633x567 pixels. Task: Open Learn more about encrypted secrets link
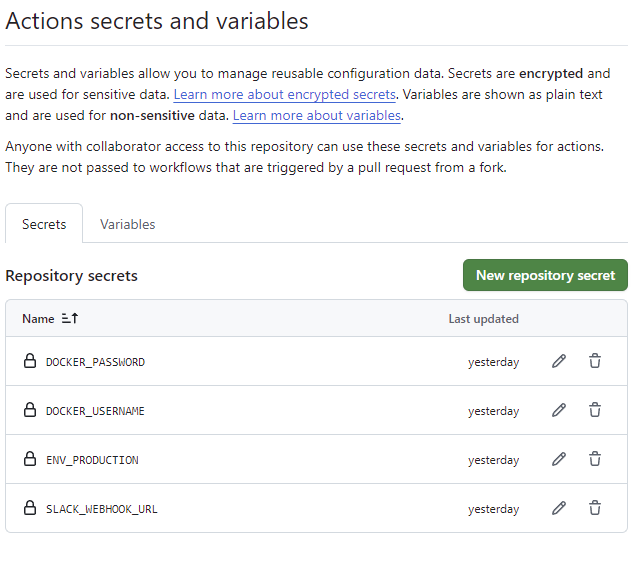coord(285,94)
